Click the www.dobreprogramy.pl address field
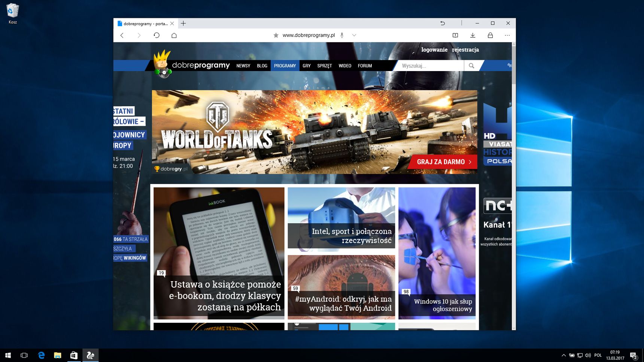644x362 pixels. pyautogui.click(x=309, y=35)
